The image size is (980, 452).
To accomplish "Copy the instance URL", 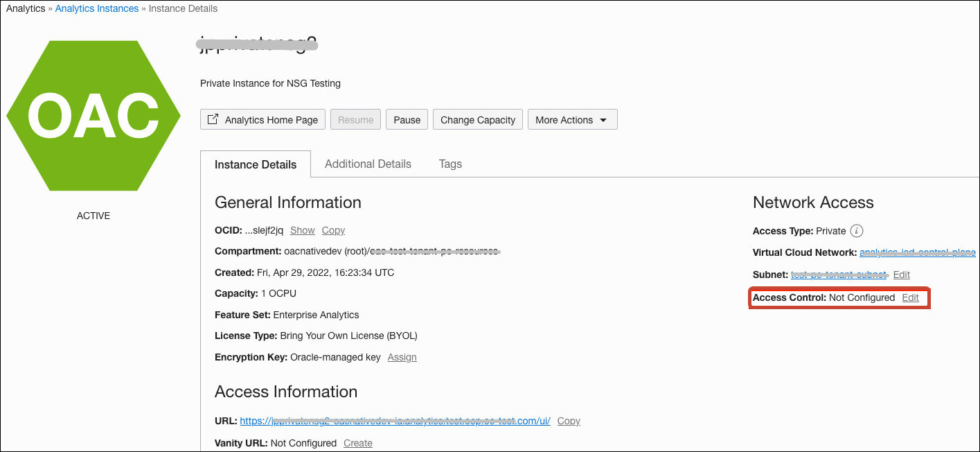I will (x=569, y=421).
